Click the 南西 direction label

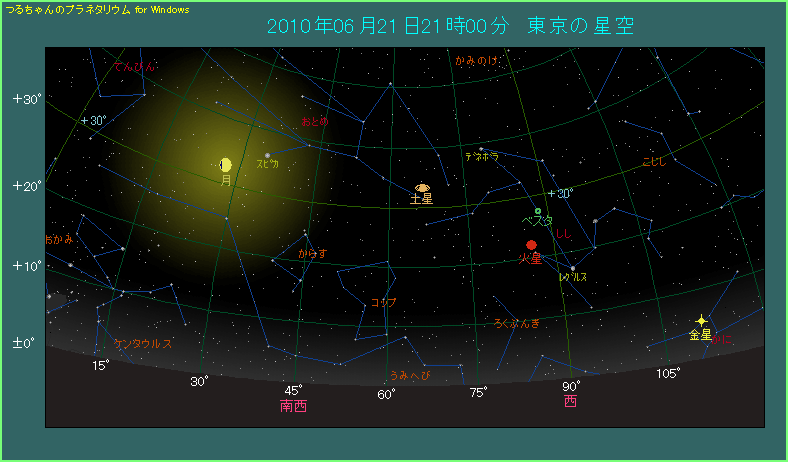tap(293, 406)
